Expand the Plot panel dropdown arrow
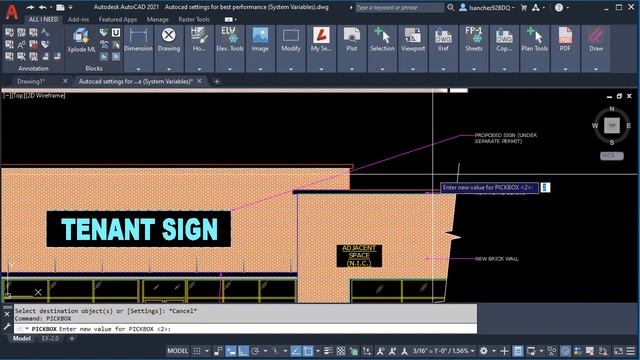 click(351, 69)
